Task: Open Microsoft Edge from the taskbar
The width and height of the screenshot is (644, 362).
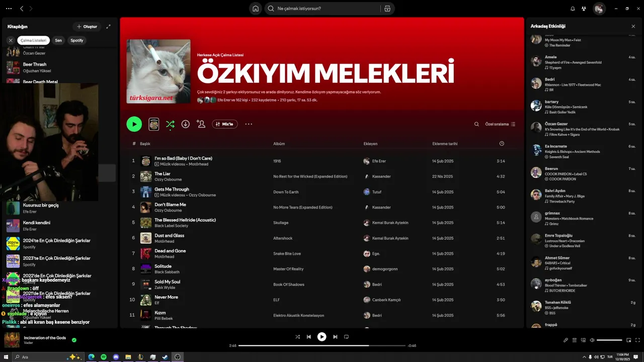Action: pyautogui.click(x=92, y=357)
